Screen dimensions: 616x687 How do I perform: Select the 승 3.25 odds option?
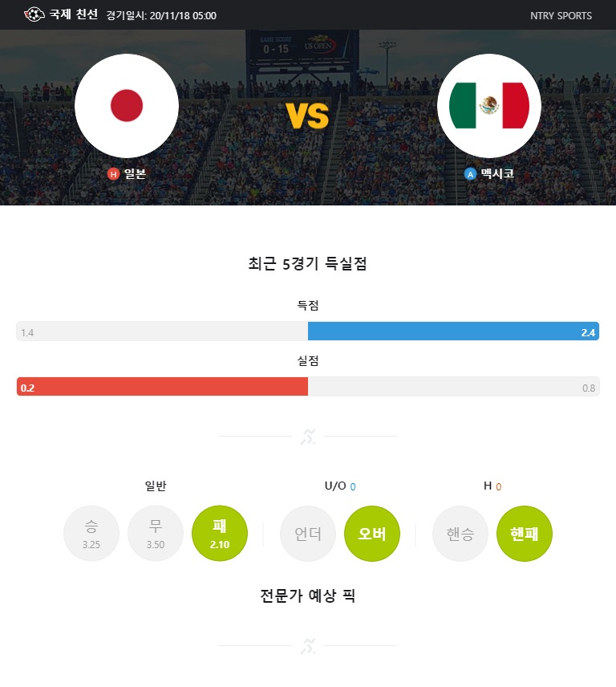(x=91, y=534)
